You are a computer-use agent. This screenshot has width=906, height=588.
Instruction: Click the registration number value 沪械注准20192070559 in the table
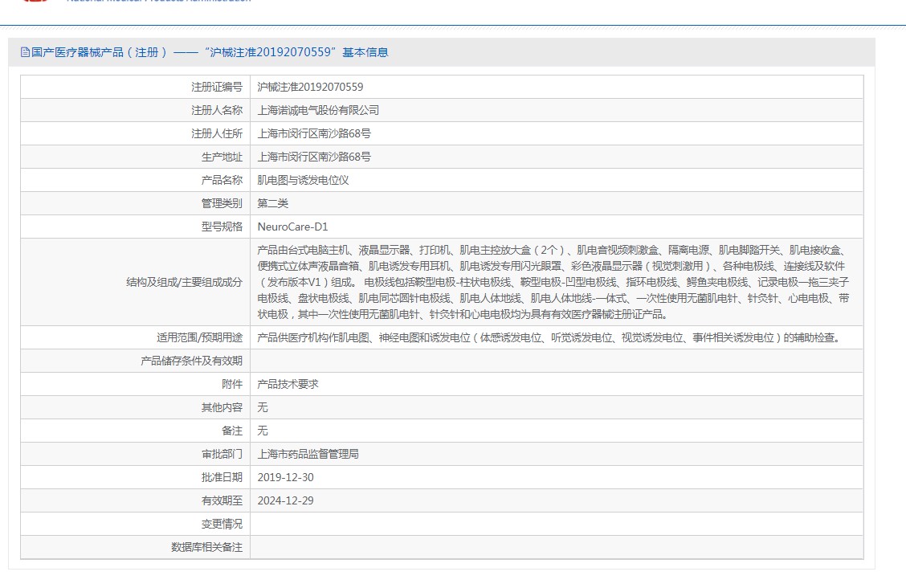coord(310,88)
